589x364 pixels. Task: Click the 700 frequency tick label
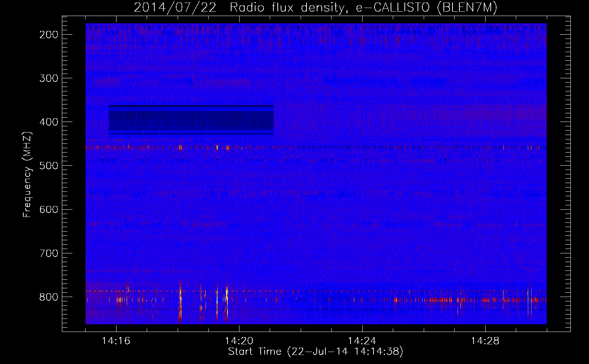48,253
